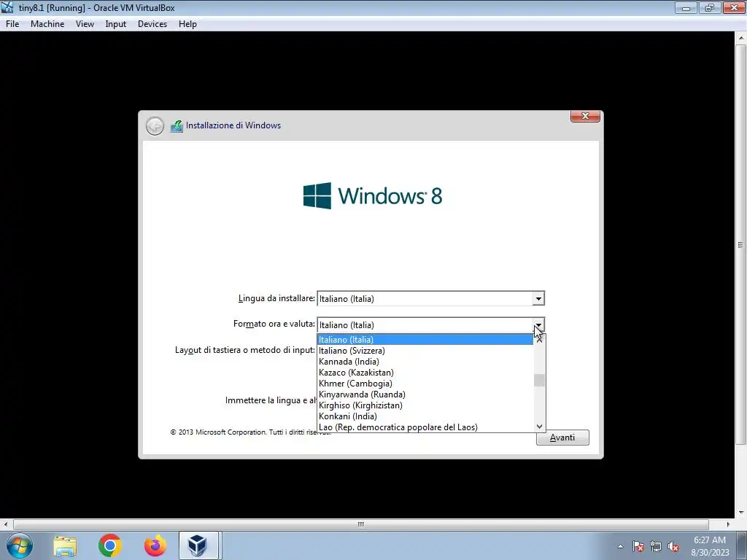The image size is (747, 560).
Task: Click the network tray icon
Action: click(656, 546)
